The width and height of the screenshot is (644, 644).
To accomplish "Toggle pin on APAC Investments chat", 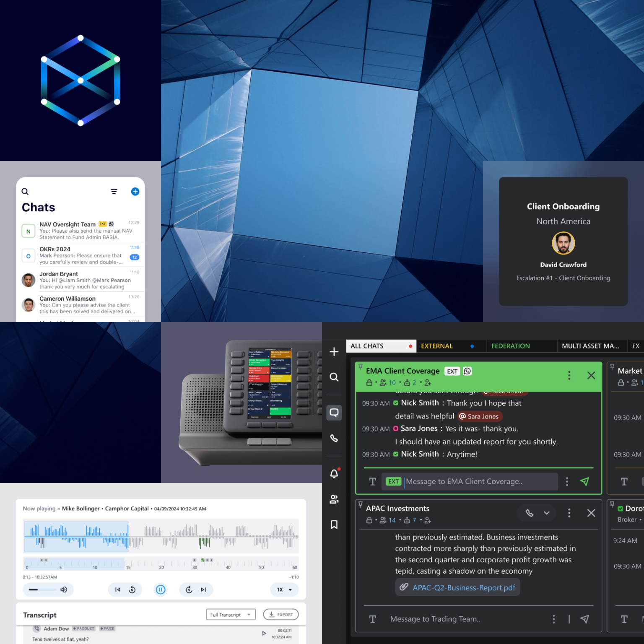I will click(360, 504).
